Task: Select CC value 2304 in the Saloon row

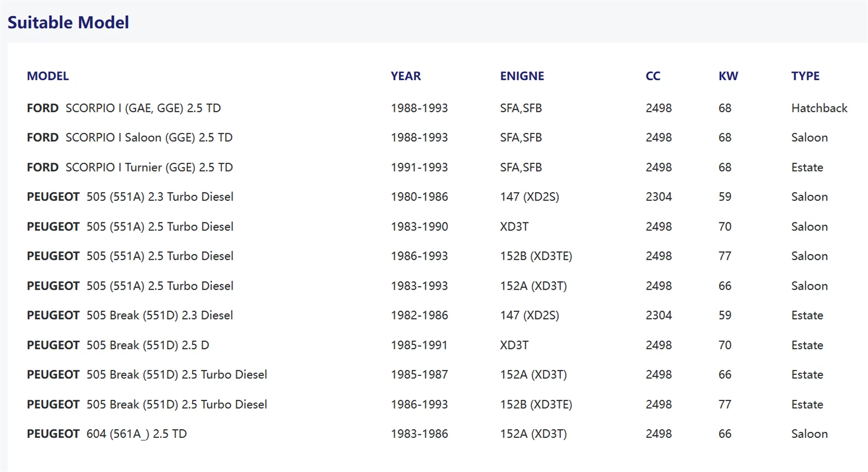Action: (659, 197)
